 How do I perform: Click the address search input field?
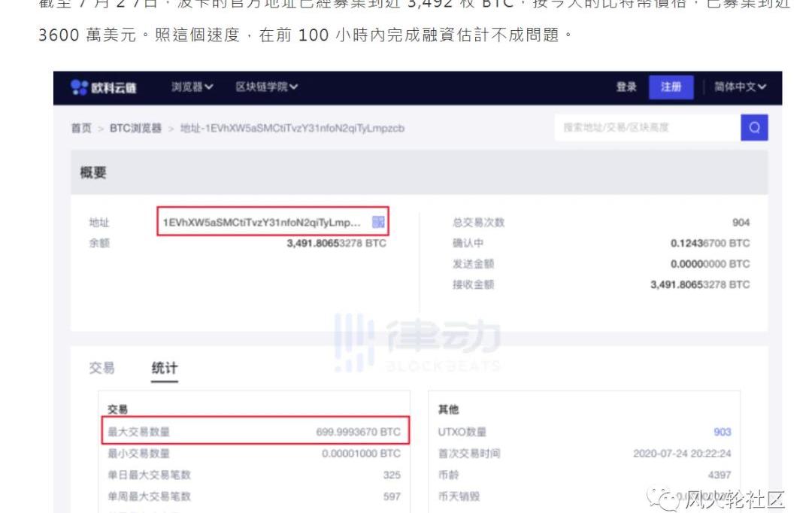tap(647, 127)
